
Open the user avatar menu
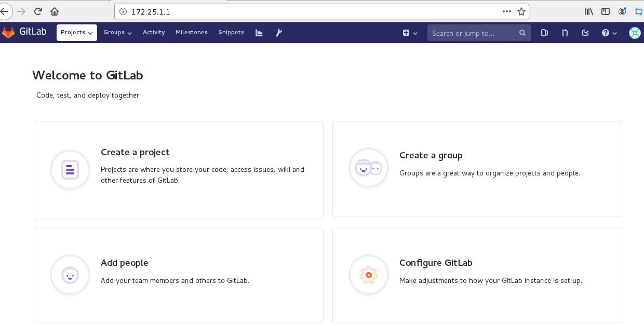(x=635, y=33)
